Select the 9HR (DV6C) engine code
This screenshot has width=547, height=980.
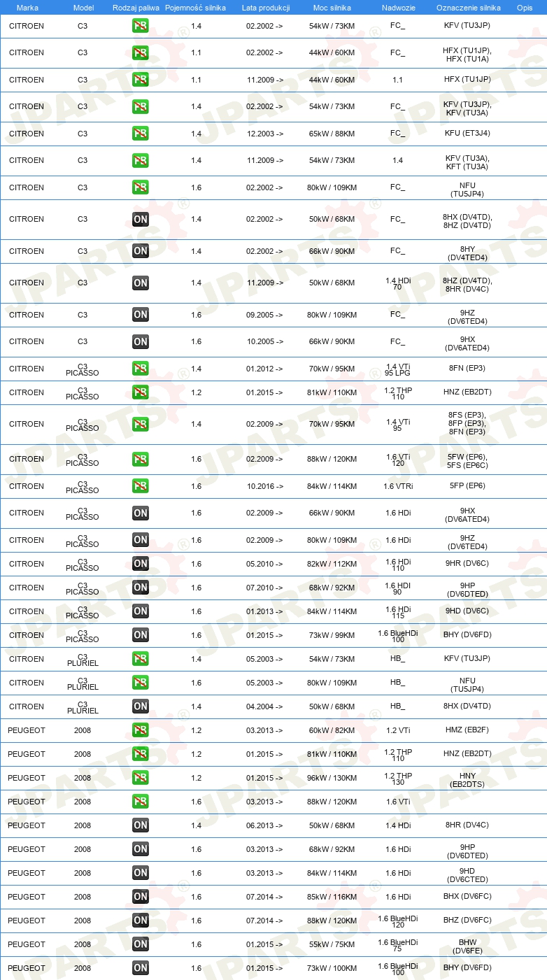(467, 564)
